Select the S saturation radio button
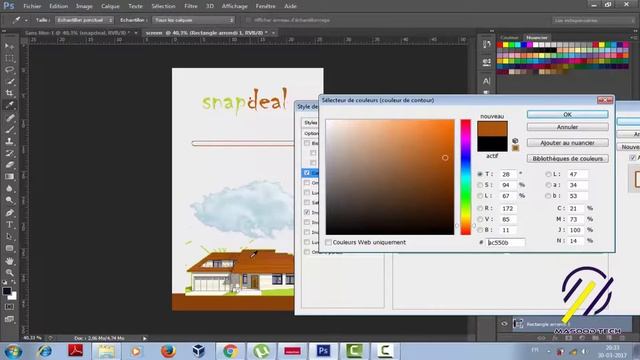 coord(480,185)
